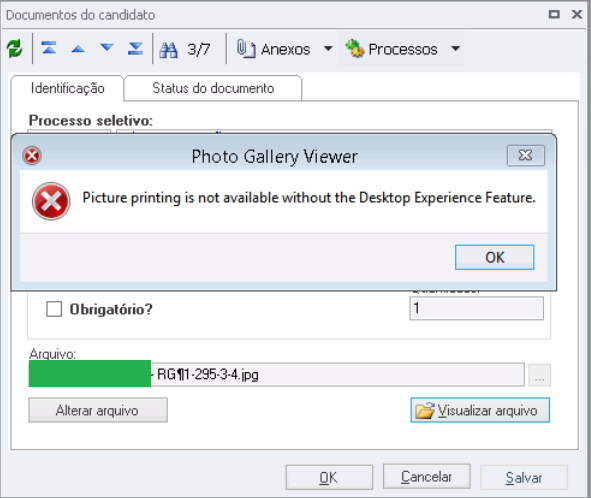Click the green refresh icon
This screenshot has height=498, width=591.
pos(15,49)
